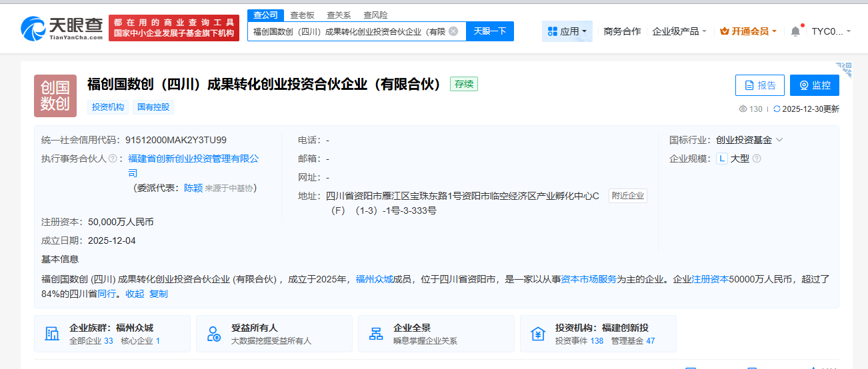This screenshot has height=369, width=868.
Task: Open the 福建省创新创业投资管理有限公司 link
Action: [193, 159]
